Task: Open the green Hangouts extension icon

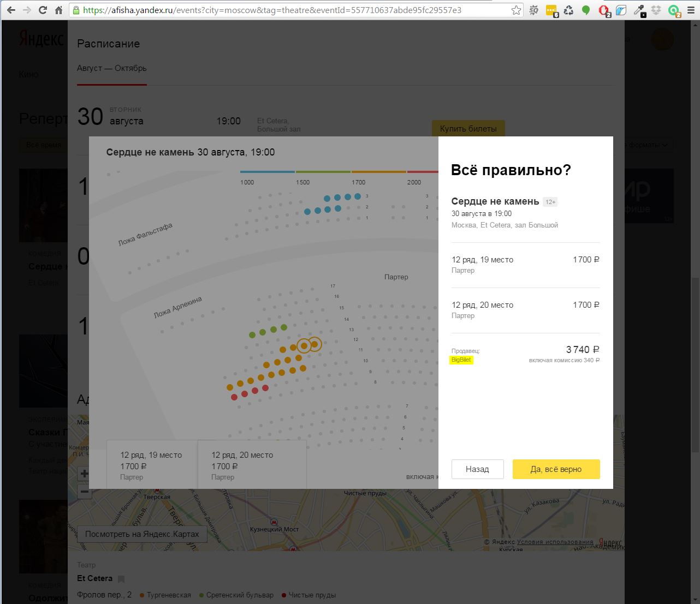Action: (586, 10)
